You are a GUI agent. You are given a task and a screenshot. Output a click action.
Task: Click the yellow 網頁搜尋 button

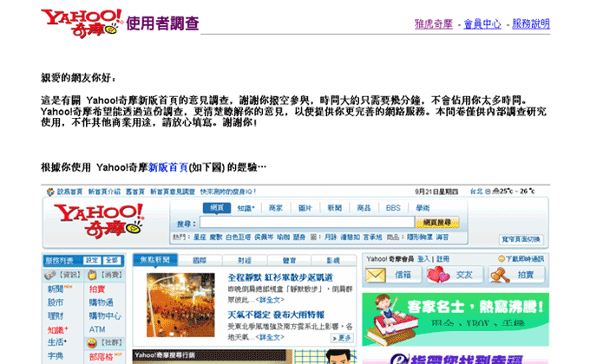437,223
